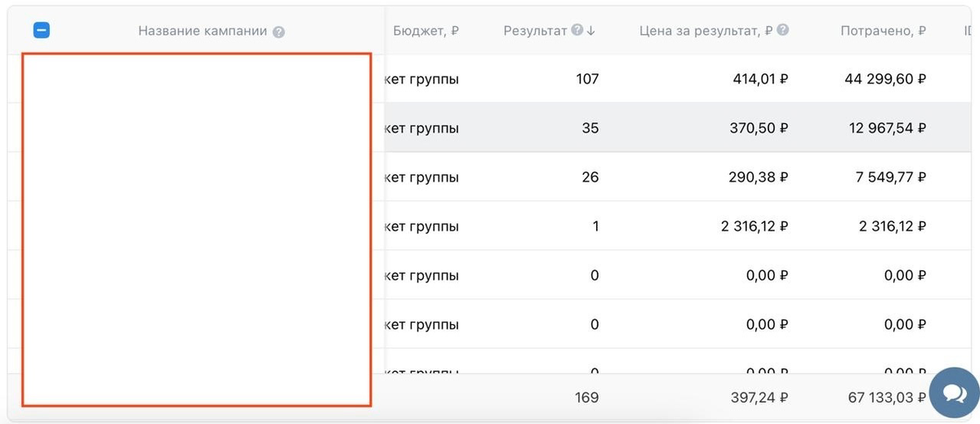Image resolution: width=980 pixels, height=424 pixels.
Task: Click help icon next to Название кампании
Action: pos(279,32)
